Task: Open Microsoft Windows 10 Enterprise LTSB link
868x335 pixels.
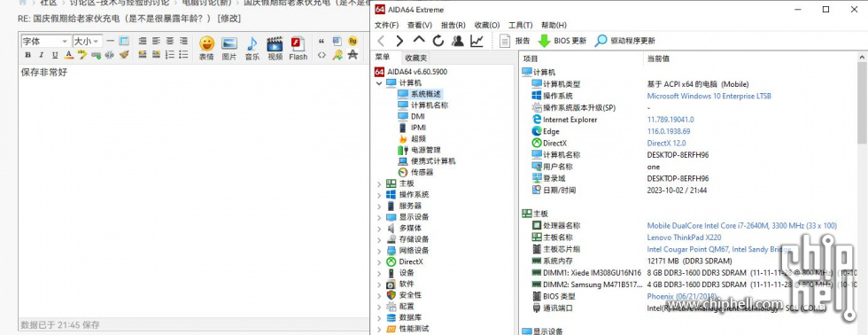Action: coord(709,96)
